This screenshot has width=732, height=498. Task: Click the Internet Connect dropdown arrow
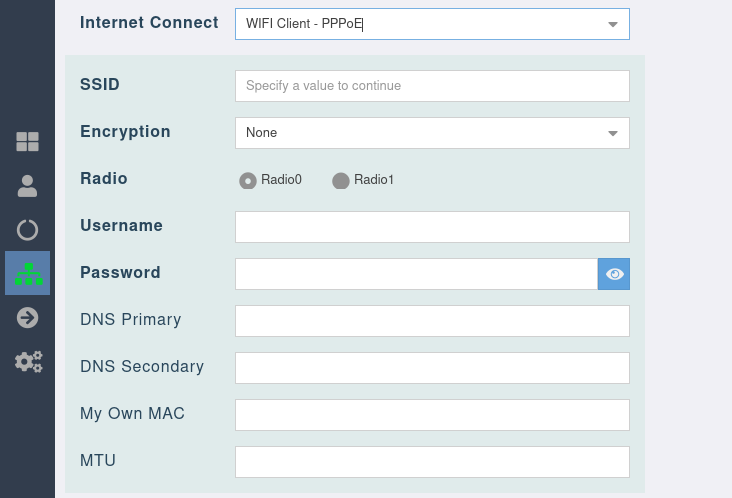[613, 25]
